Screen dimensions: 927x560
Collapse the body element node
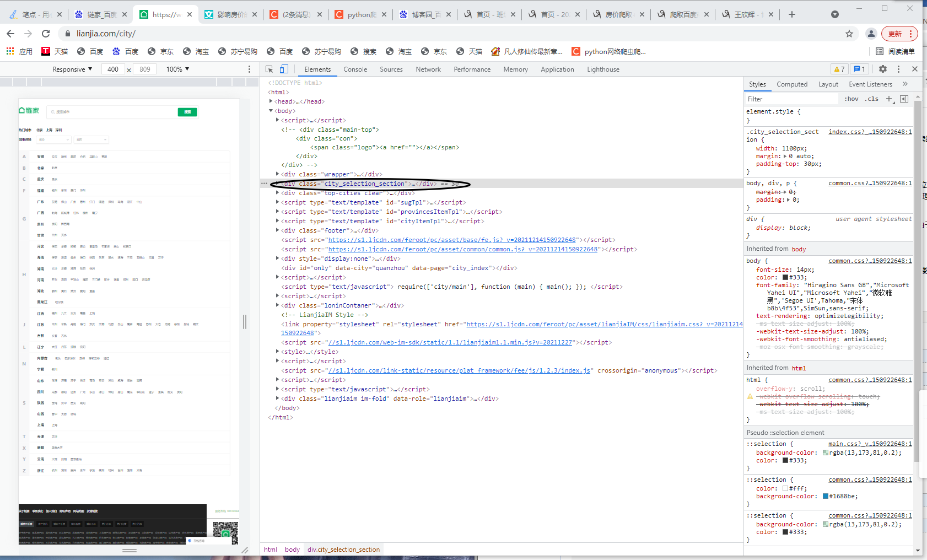[271, 111]
